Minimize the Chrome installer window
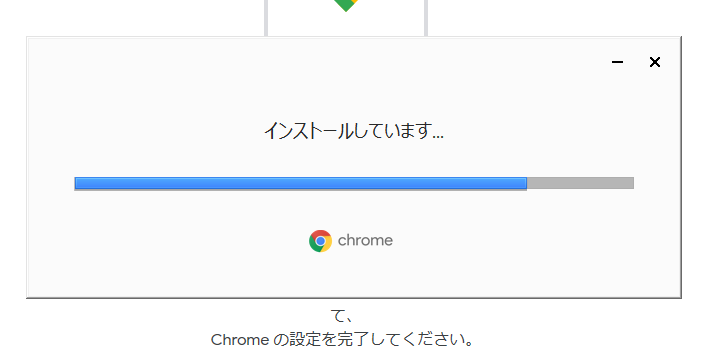 pos(617,62)
